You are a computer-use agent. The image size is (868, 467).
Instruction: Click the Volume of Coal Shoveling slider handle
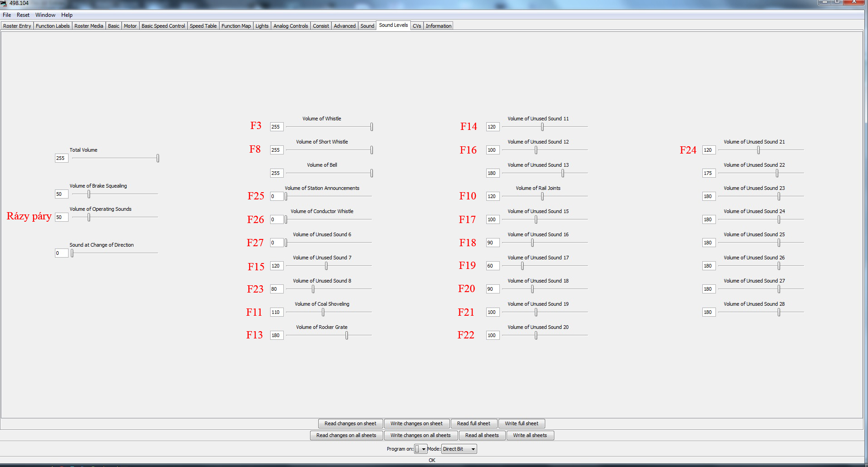(323, 312)
